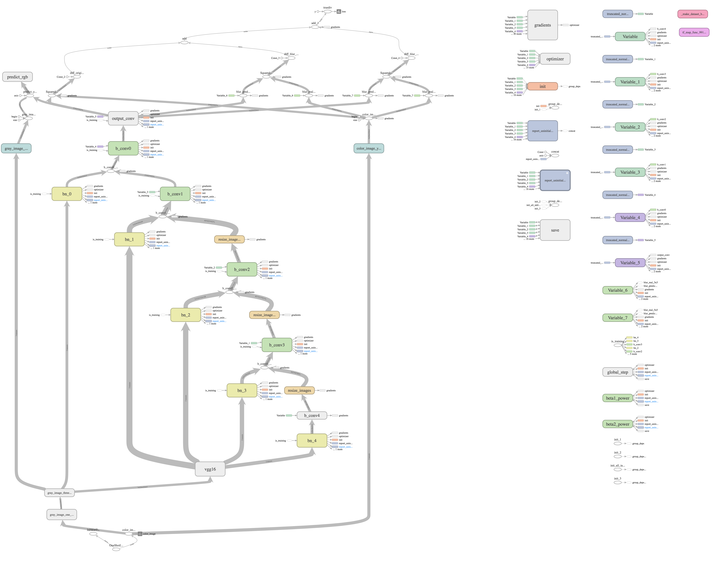
Task: Click the loss summary bar-chart icon
Action: [x=339, y=12]
